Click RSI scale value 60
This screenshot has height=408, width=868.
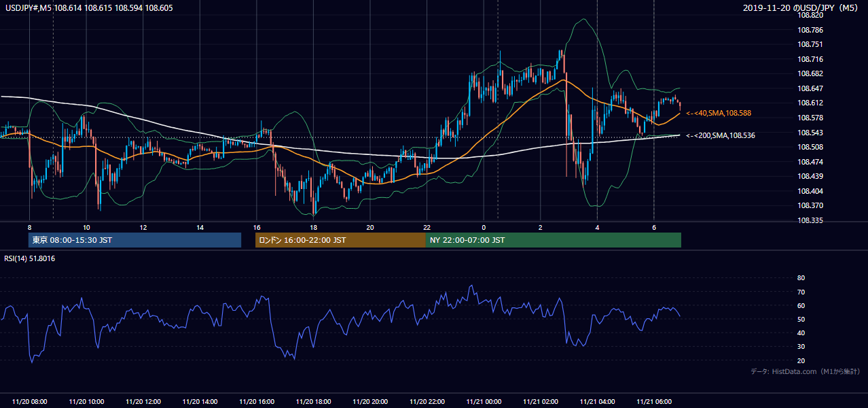(x=801, y=305)
